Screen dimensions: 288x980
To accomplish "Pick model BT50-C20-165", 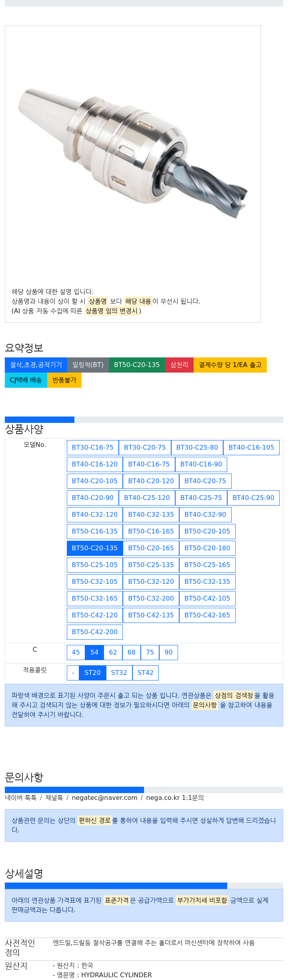I will click(x=151, y=548).
